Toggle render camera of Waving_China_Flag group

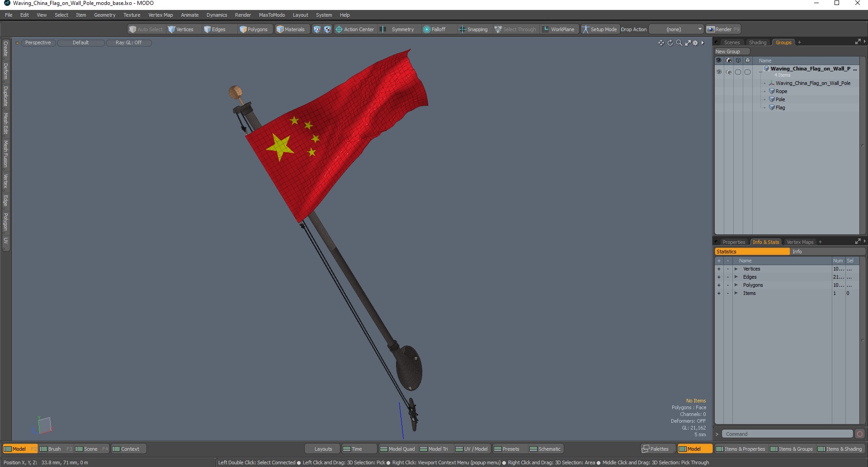coord(728,72)
